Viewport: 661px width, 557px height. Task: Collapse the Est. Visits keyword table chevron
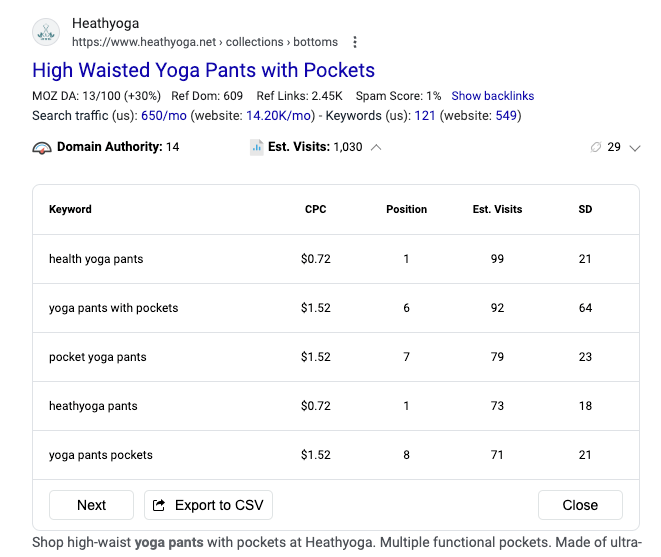(376, 148)
